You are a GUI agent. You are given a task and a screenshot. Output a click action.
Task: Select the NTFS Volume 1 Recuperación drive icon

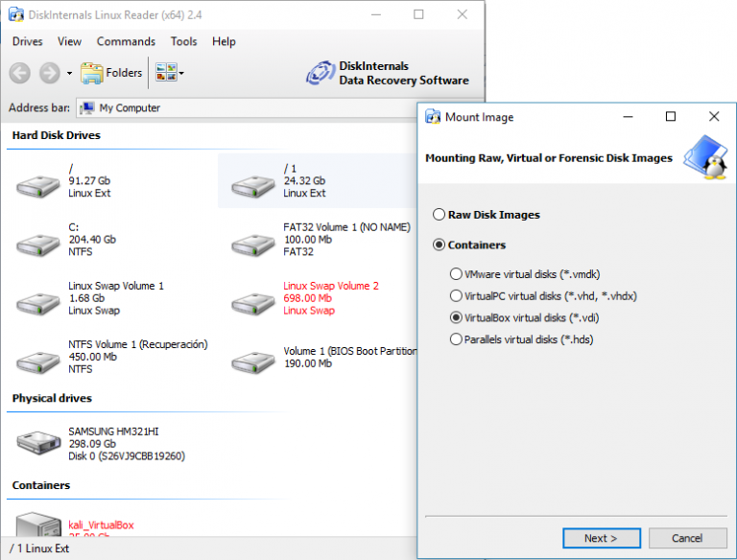pos(38,362)
